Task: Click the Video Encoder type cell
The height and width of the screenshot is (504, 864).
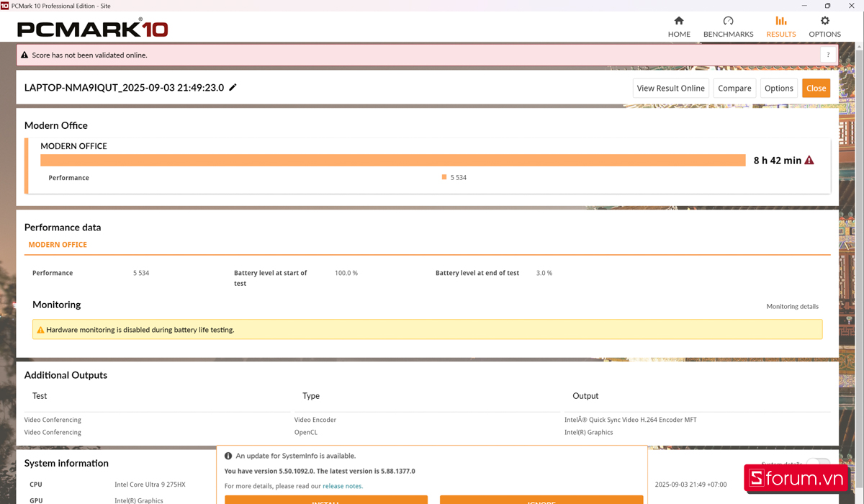Action: [x=315, y=420]
